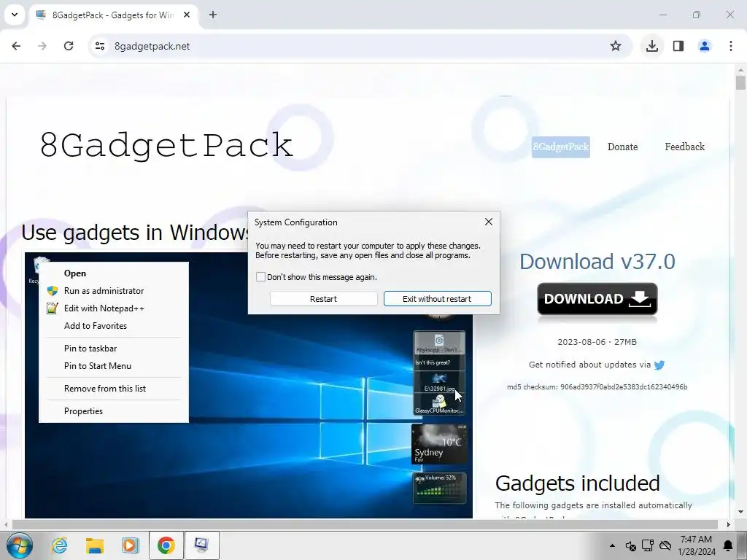
Task: Click the network tray icon
Action: [x=648, y=545]
